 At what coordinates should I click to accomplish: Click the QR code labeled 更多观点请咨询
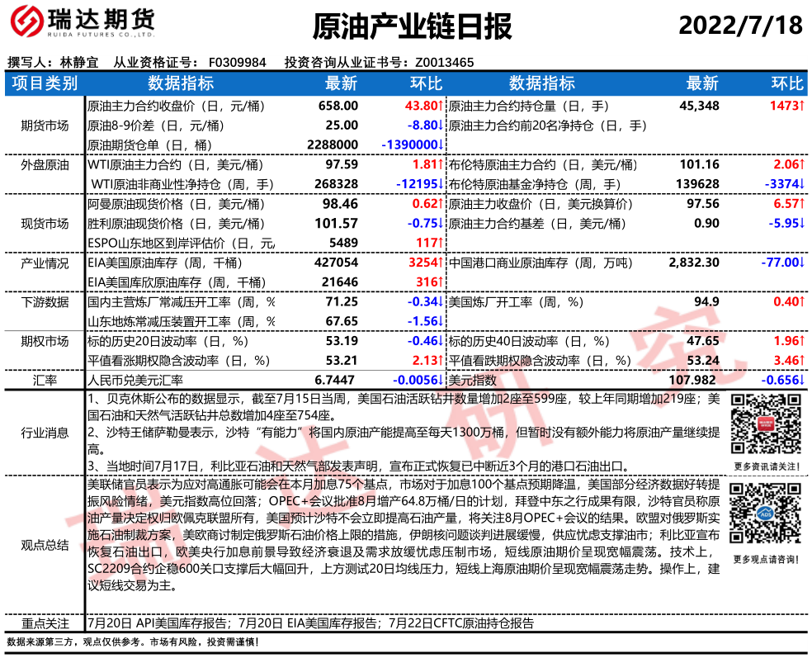766,517
